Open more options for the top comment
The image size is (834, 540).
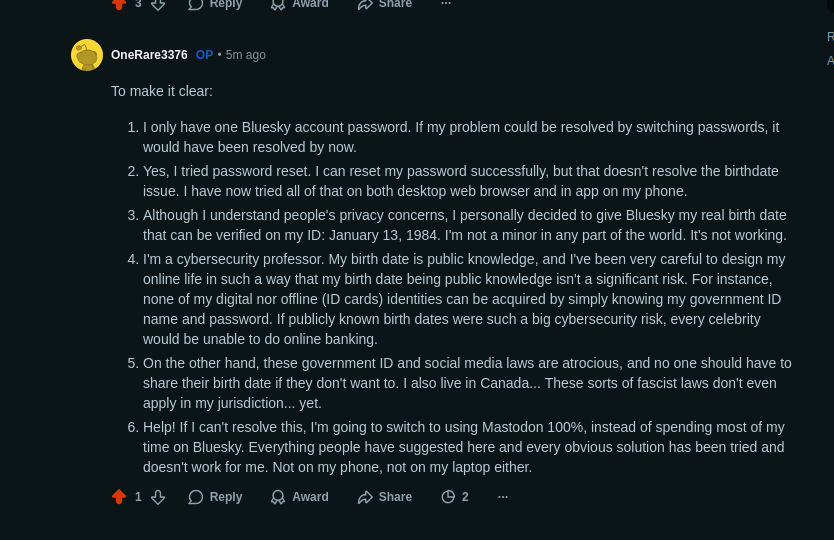(x=446, y=4)
